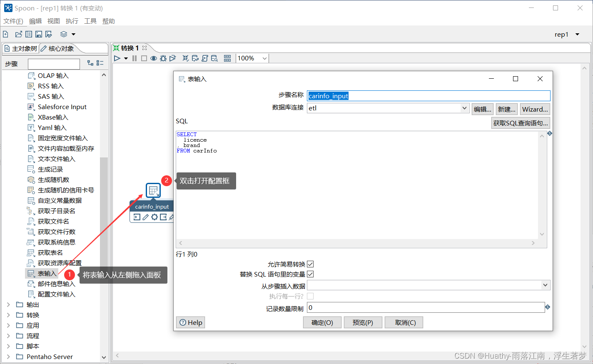The image size is (593, 364).
Task: Select the 转换 1 editor tab
Action: [x=130, y=48]
